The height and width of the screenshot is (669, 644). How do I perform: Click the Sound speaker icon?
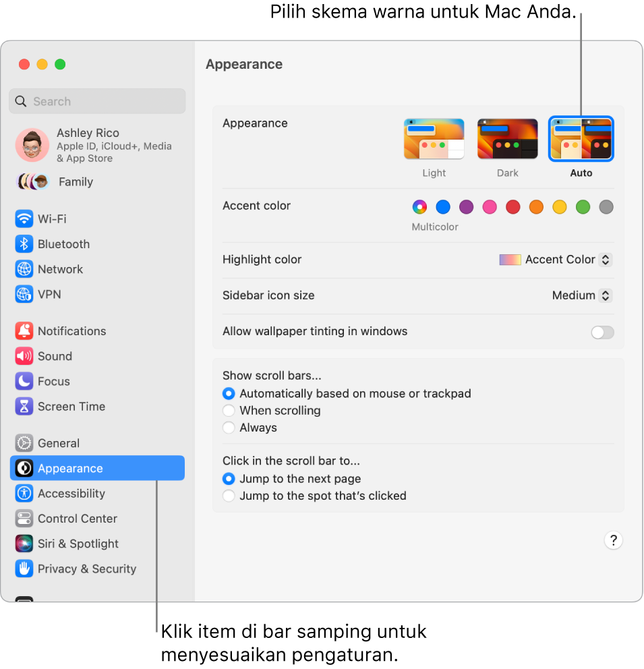click(x=24, y=356)
